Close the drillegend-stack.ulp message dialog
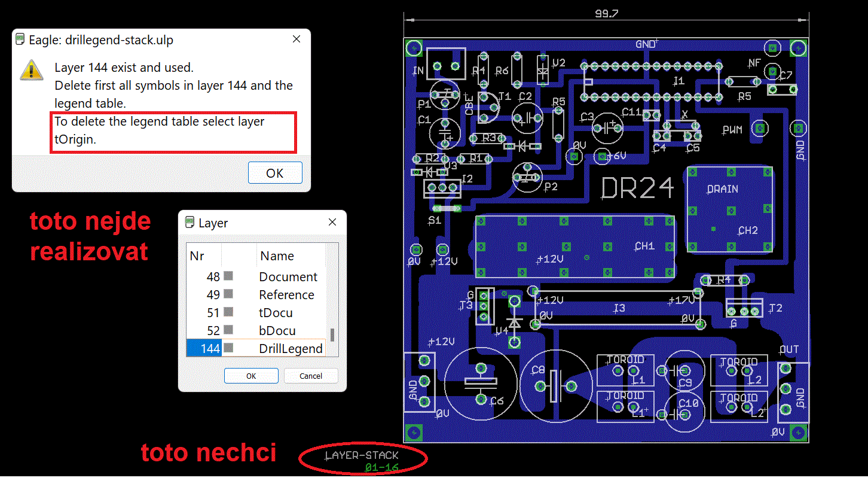Image resolution: width=868 pixels, height=499 pixels. pos(296,39)
